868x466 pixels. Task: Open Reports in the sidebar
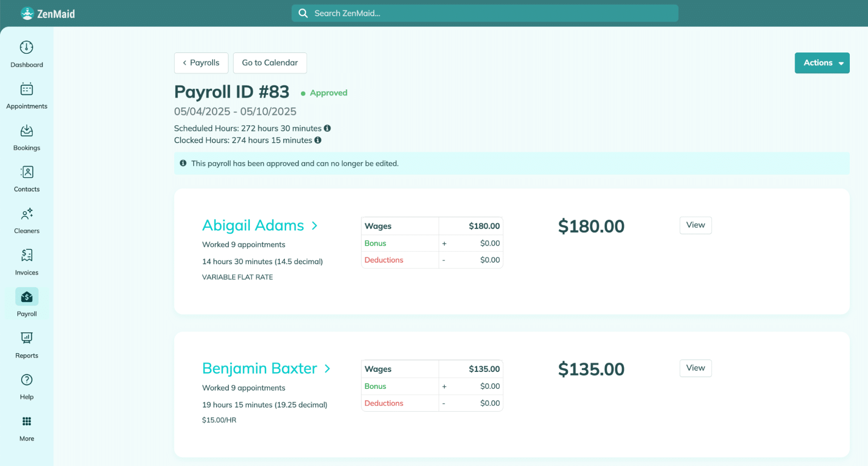[x=26, y=338]
